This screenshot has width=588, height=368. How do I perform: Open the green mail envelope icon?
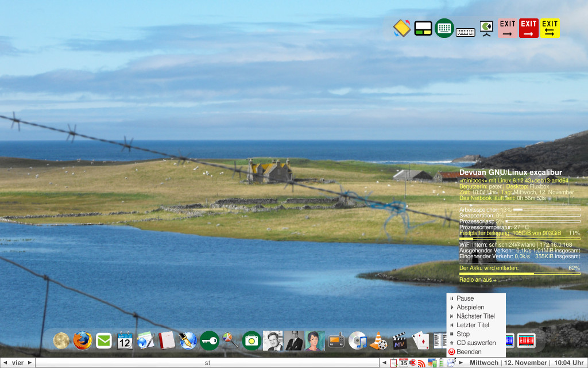(x=104, y=341)
